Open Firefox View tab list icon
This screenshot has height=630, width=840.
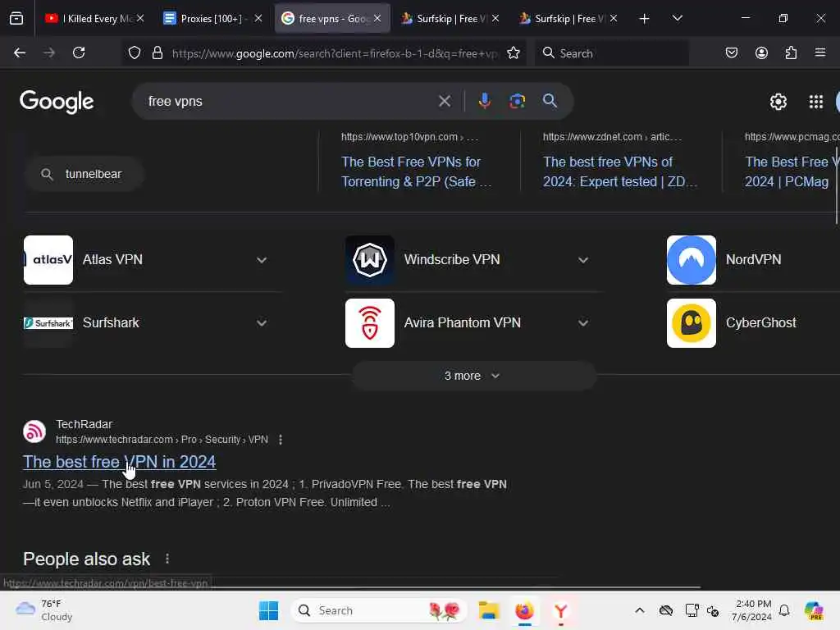click(x=16, y=18)
